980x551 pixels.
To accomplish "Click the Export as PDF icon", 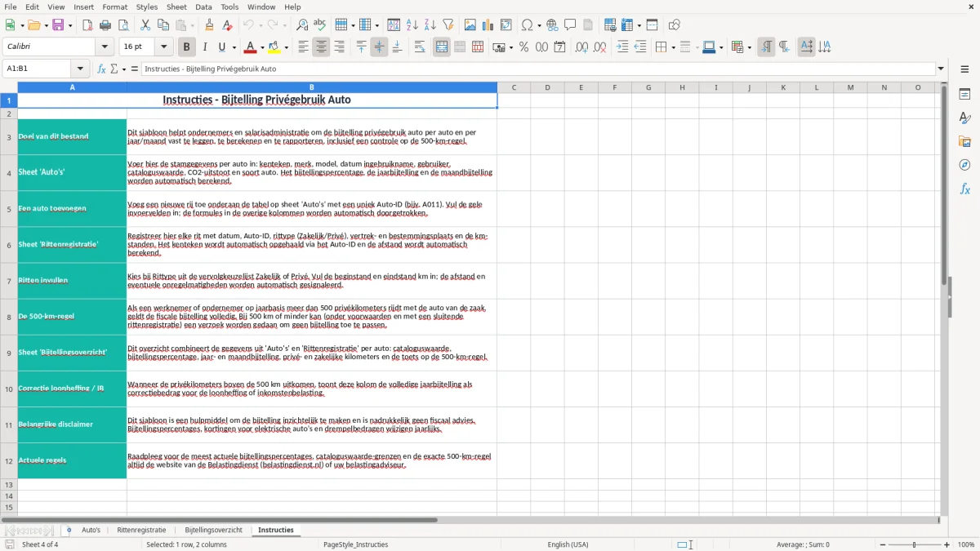I will point(87,25).
